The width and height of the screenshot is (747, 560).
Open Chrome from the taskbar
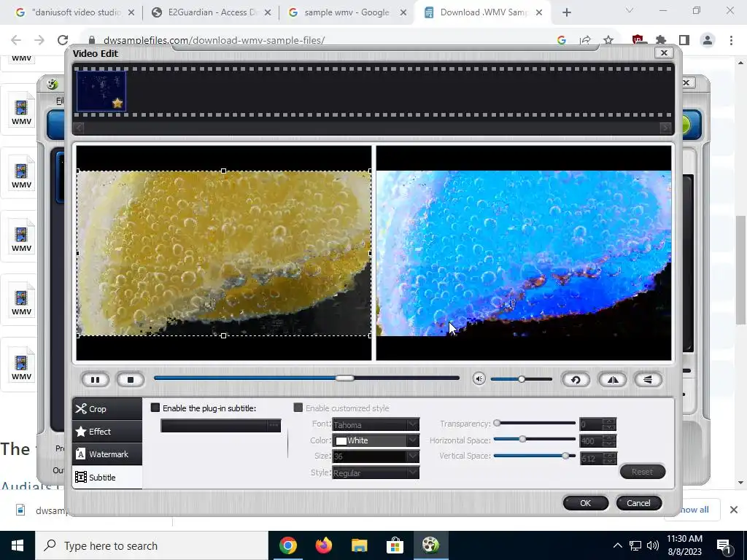point(287,545)
